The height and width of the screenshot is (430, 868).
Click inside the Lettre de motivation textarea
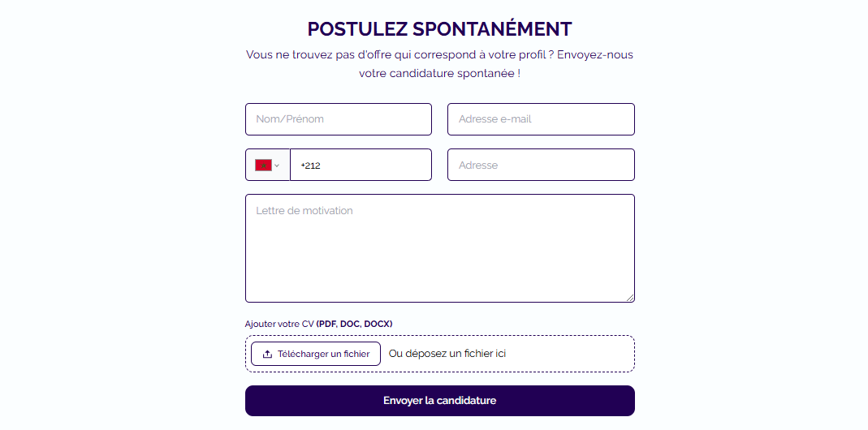[439, 248]
